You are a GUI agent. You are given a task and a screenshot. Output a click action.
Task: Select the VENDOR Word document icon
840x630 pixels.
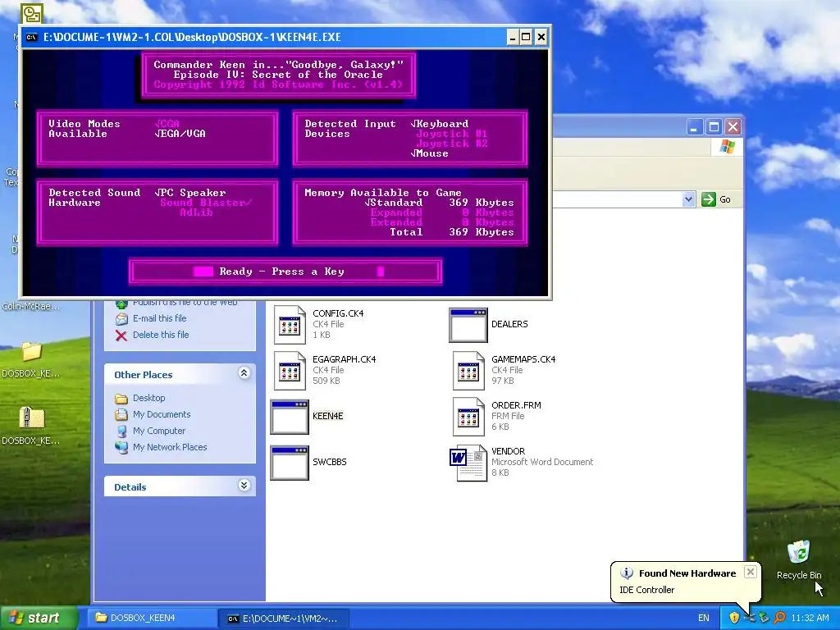click(x=468, y=463)
